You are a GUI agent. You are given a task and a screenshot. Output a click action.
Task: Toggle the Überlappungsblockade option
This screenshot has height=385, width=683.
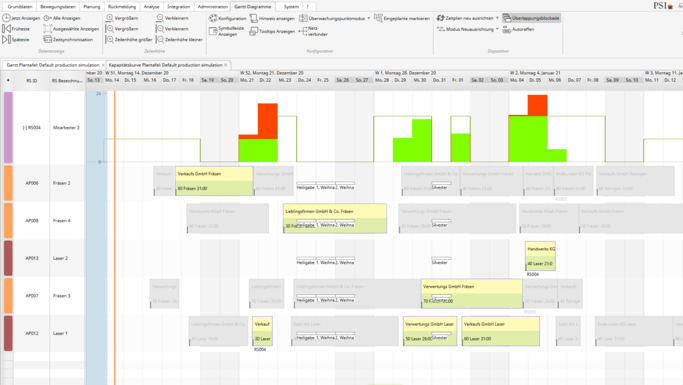tap(531, 18)
